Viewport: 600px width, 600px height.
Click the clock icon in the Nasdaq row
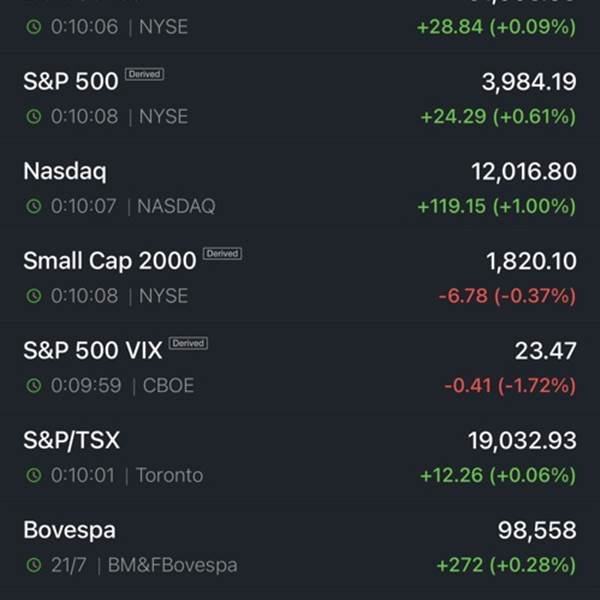pos(34,207)
